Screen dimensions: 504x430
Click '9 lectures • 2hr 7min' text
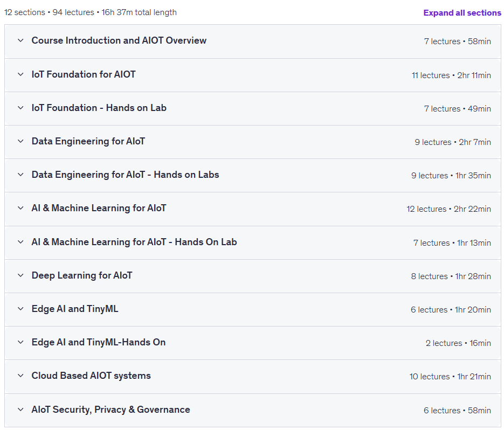[x=453, y=142]
